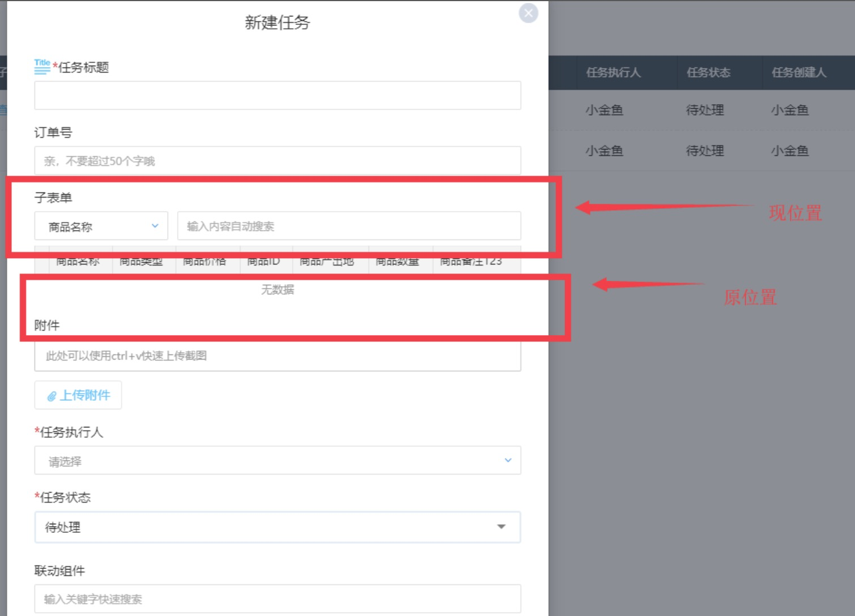This screenshot has width=855, height=616.
Task: Expand the 任务执行人 请选择 dropdown
Action: pos(277,461)
